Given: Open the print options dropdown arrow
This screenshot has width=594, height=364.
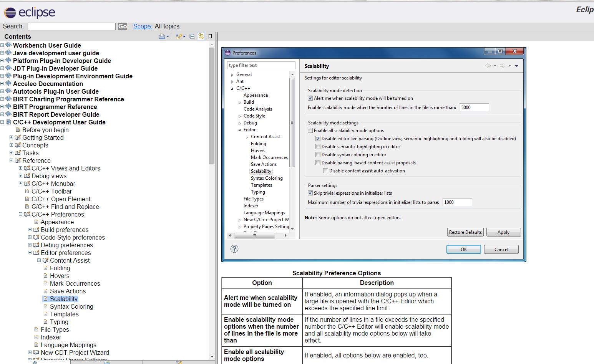Looking at the screenshot, I should [168, 37].
